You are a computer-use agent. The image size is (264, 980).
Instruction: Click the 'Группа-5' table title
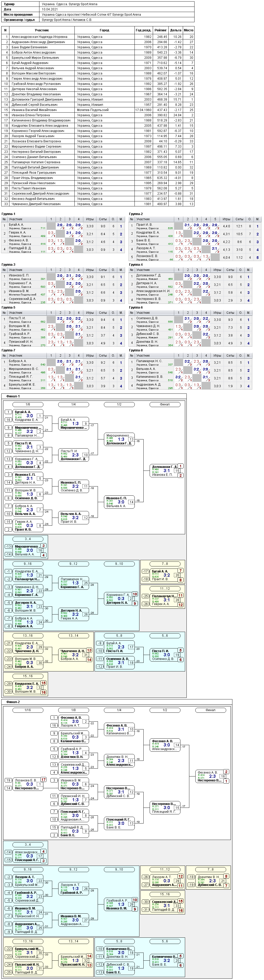coord(9,308)
